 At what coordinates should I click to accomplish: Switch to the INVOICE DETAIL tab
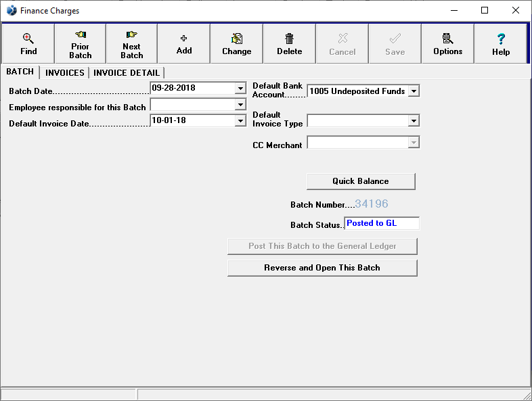[x=127, y=73]
